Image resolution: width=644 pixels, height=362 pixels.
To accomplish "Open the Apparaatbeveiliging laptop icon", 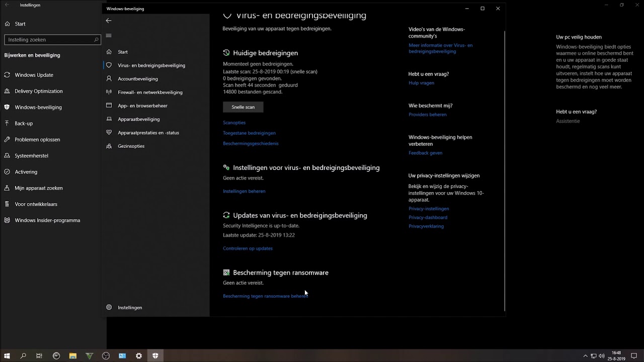I will [x=109, y=119].
